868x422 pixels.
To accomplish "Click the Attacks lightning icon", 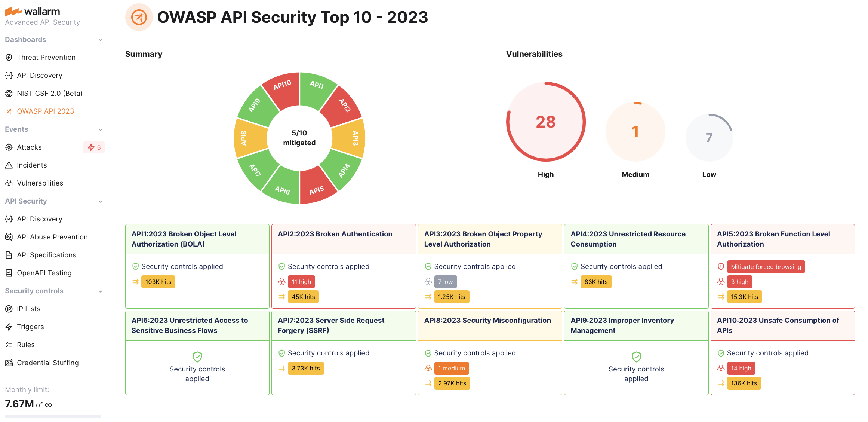I will click(x=9, y=147).
